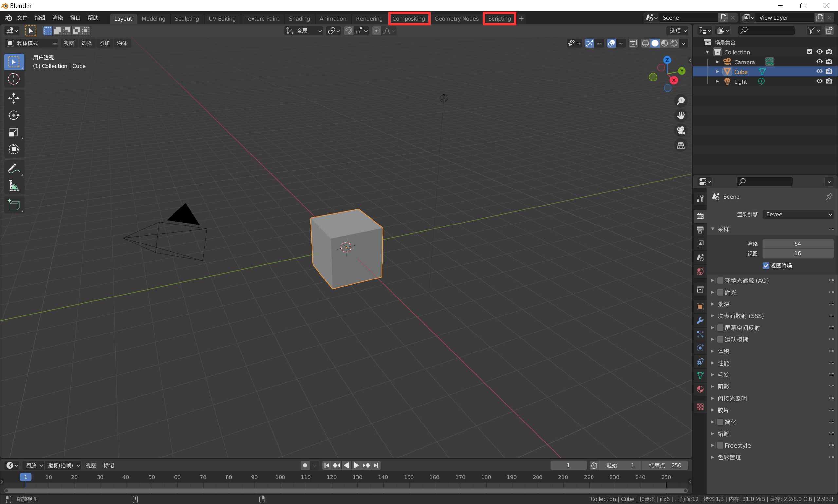The height and width of the screenshot is (504, 838).
Task: Hide the Cube in the viewport
Action: coord(819,72)
